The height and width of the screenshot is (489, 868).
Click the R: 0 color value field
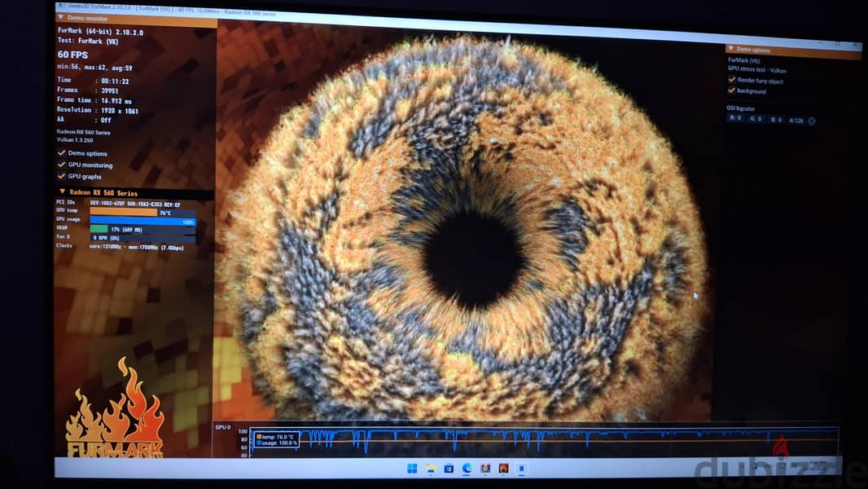coord(735,118)
